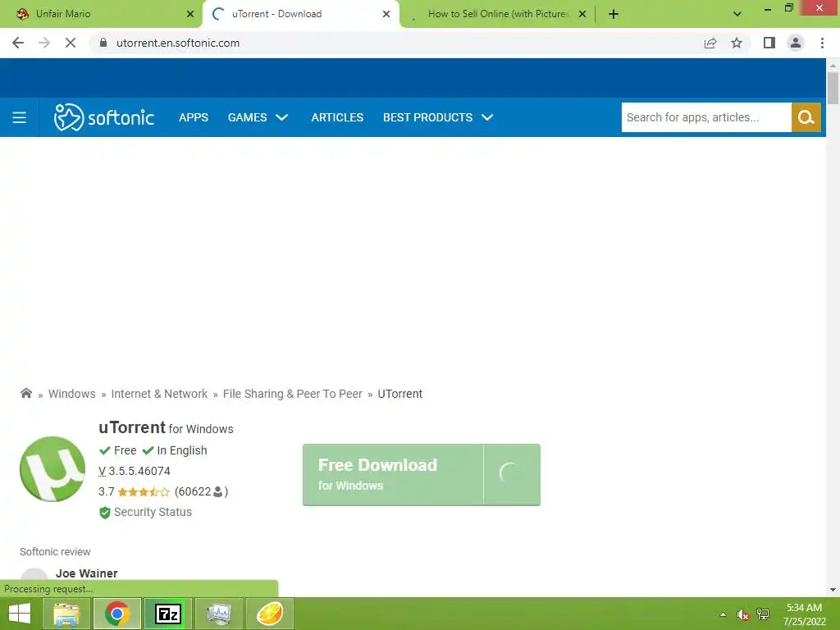Click the orange search magnifier button
Viewport: 840px width, 630px height.
click(x=806, y=117)
